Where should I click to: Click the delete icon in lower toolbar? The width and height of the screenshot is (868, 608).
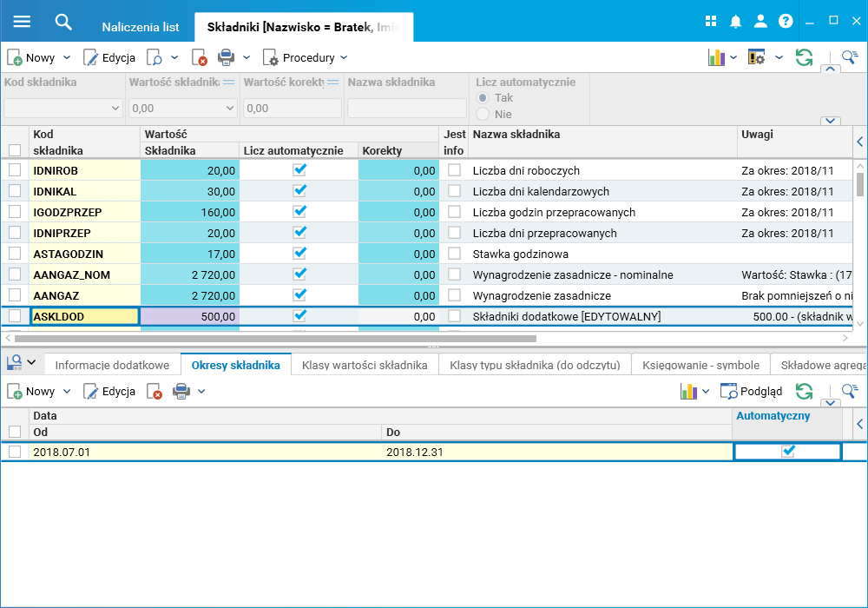(x=155, y=392)
